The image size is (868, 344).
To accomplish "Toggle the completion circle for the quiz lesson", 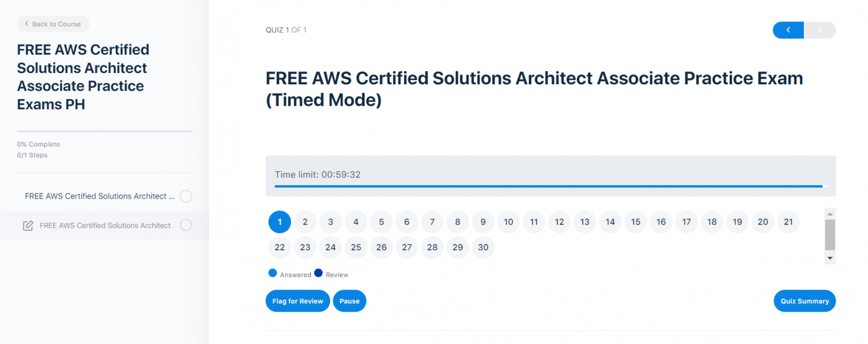I will (x=186, y=225).
